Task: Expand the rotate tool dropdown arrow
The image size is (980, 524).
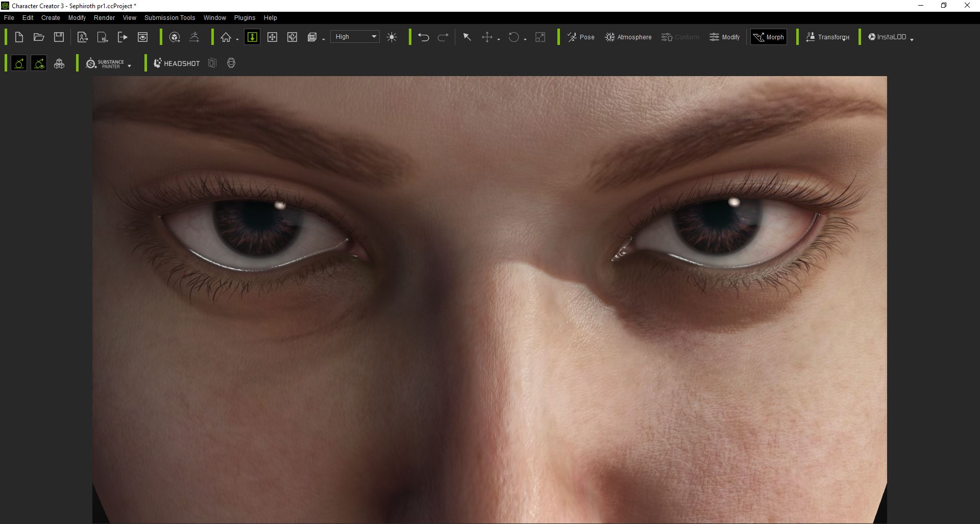Action: coord(525,39)
